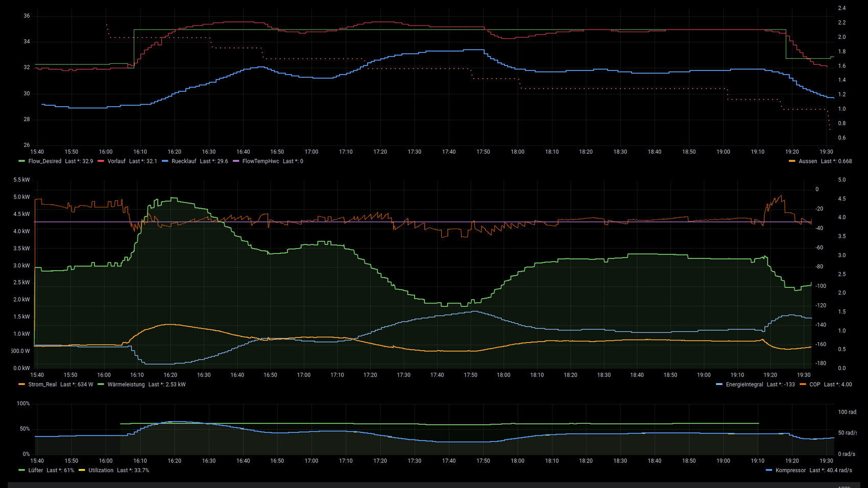This screenshot has height=488, width=868.
Task: Show only the Wärmeleistung series
Action: click(x=126, y=385)
